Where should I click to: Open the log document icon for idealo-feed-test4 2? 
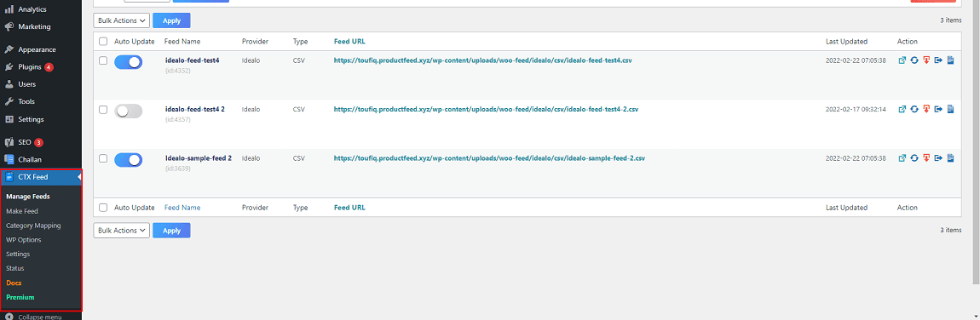(950, 109)
